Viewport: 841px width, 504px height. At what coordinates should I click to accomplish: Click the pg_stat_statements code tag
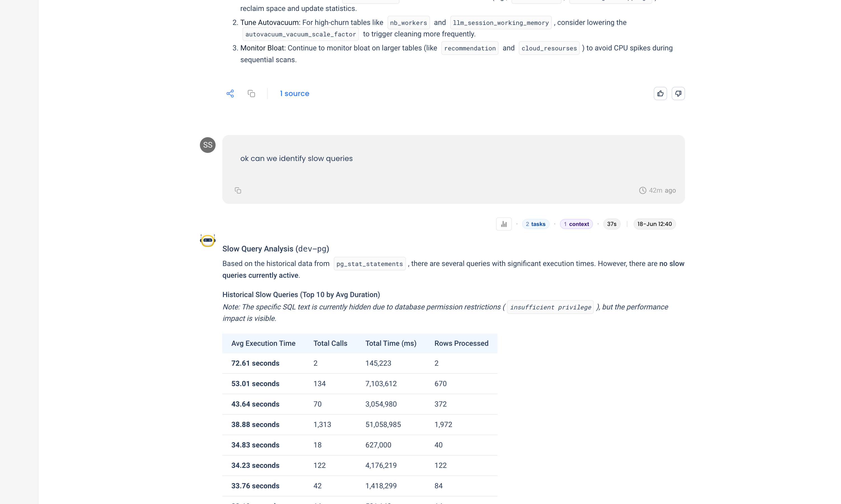[369, 264]
